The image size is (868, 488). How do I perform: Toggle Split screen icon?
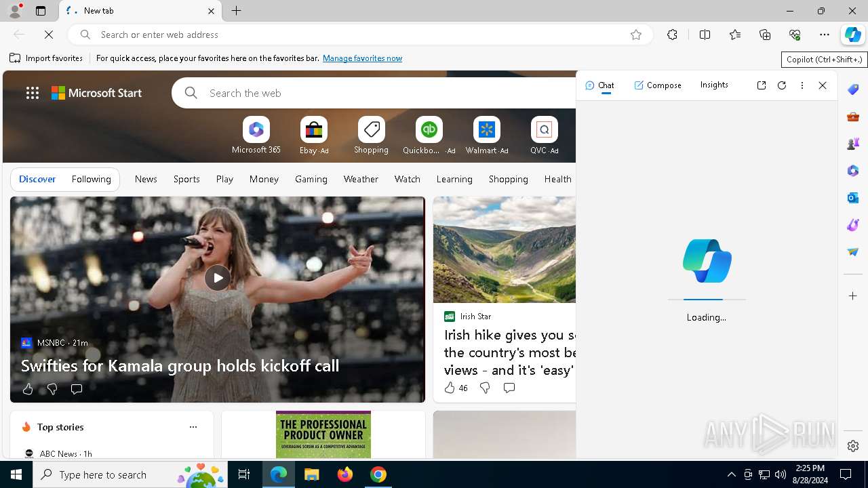pyautogui.click(x=705, y=35)
